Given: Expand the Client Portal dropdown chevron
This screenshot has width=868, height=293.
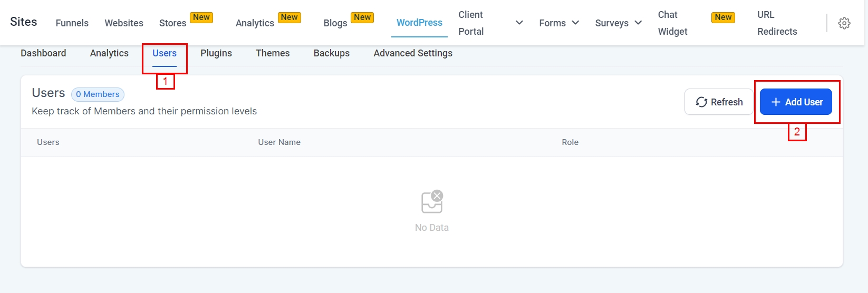Looking at the screenshot, I should (519, 23).
